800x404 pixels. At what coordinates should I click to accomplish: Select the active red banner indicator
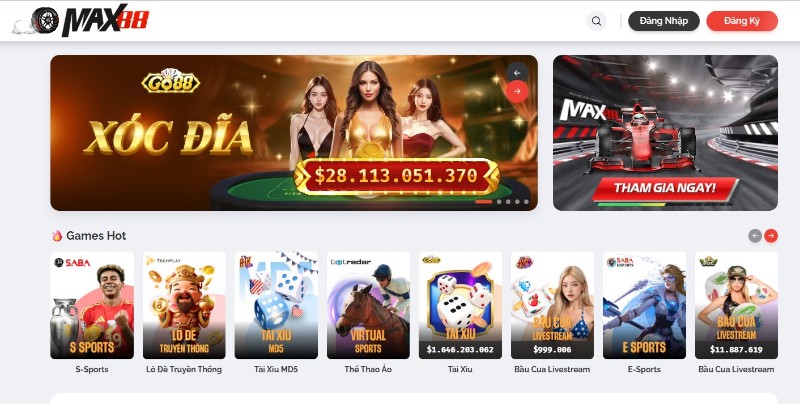tap(484, 201)
